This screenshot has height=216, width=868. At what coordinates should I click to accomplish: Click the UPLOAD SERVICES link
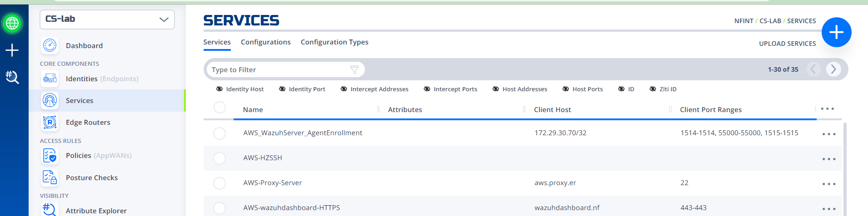(787, 44)
